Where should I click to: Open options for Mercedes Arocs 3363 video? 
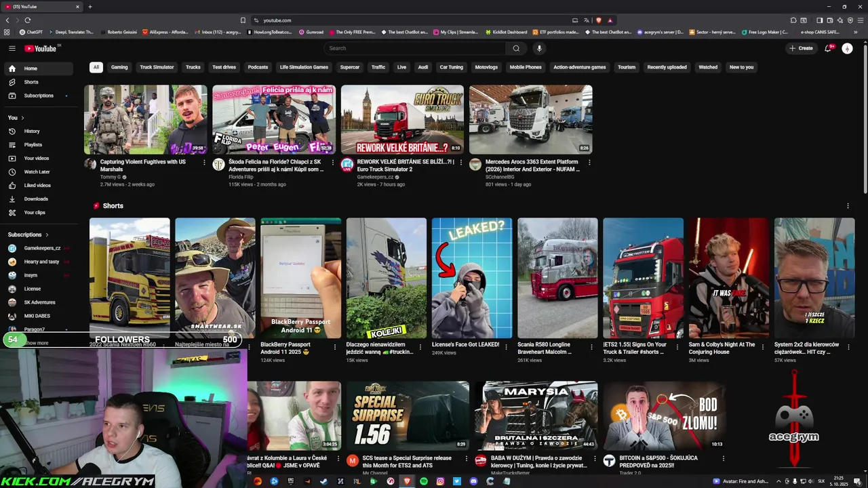pyautogui.click(x=589, y=163)
